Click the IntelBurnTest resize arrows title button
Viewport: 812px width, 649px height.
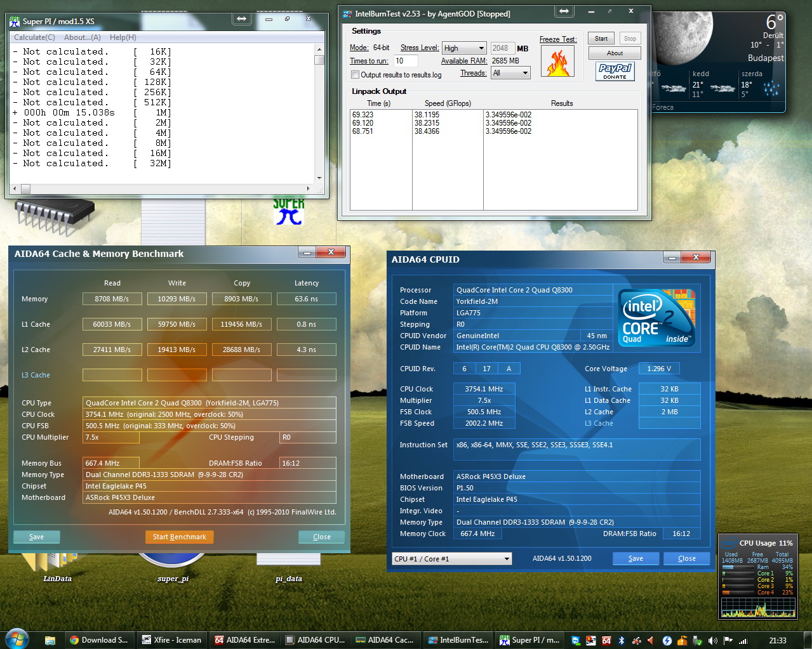[x=564, y=11]
